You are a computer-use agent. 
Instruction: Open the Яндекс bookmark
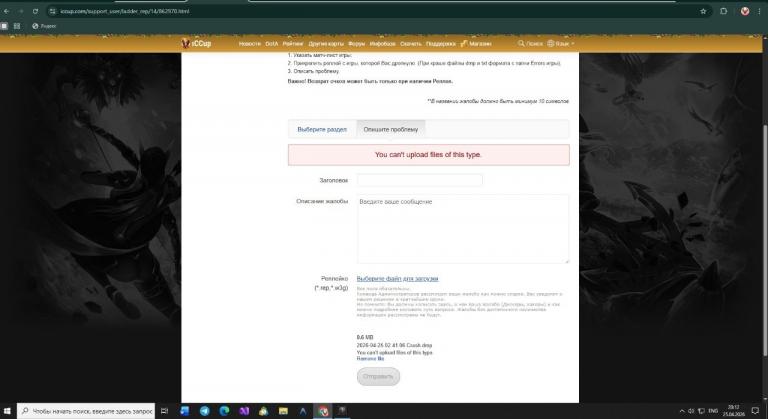44,26
